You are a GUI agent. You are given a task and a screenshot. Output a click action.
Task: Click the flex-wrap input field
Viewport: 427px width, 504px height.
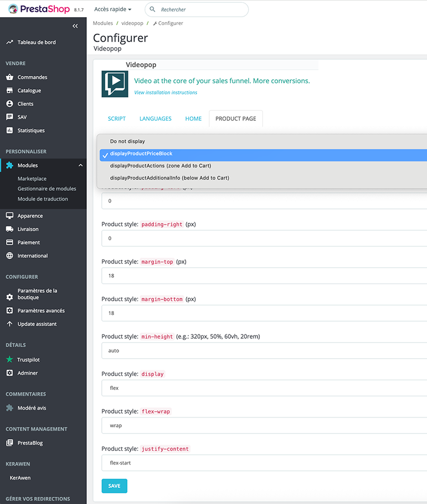[x=264, y=426]
